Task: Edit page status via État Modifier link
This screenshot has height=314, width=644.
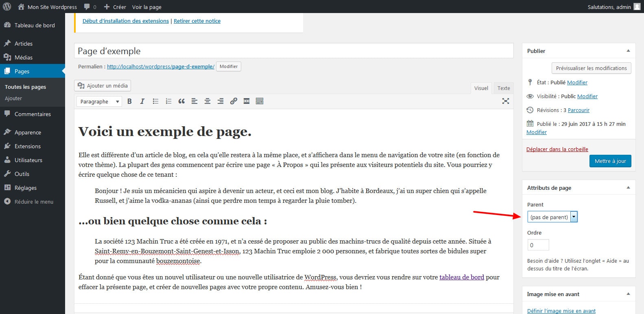Action: [x=577, y=82]
